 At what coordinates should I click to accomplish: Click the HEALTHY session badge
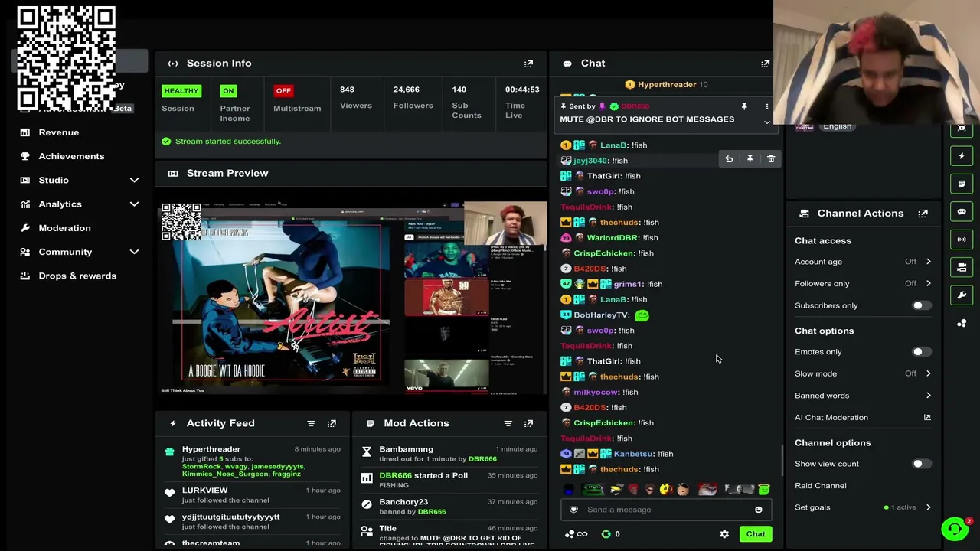pyautogui.click(x=181, y=91)
